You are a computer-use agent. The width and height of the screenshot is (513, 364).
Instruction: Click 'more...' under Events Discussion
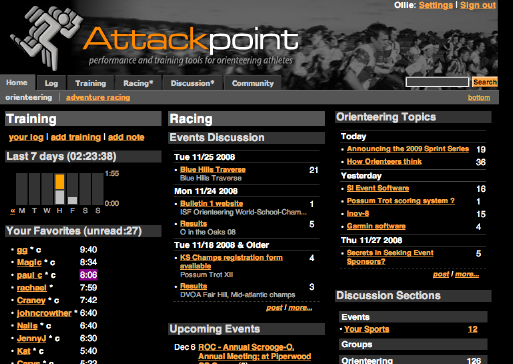coord(300,308)
